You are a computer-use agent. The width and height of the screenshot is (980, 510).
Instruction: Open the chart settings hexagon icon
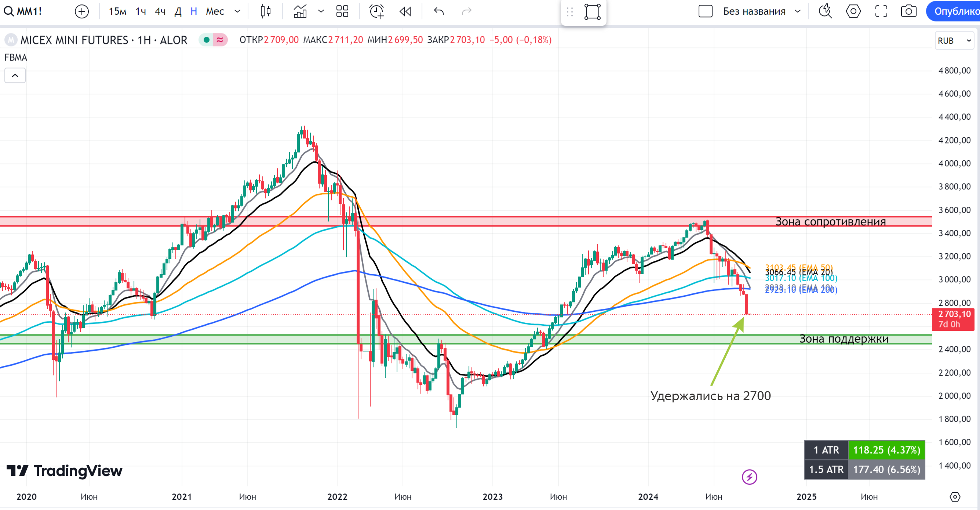853,11
